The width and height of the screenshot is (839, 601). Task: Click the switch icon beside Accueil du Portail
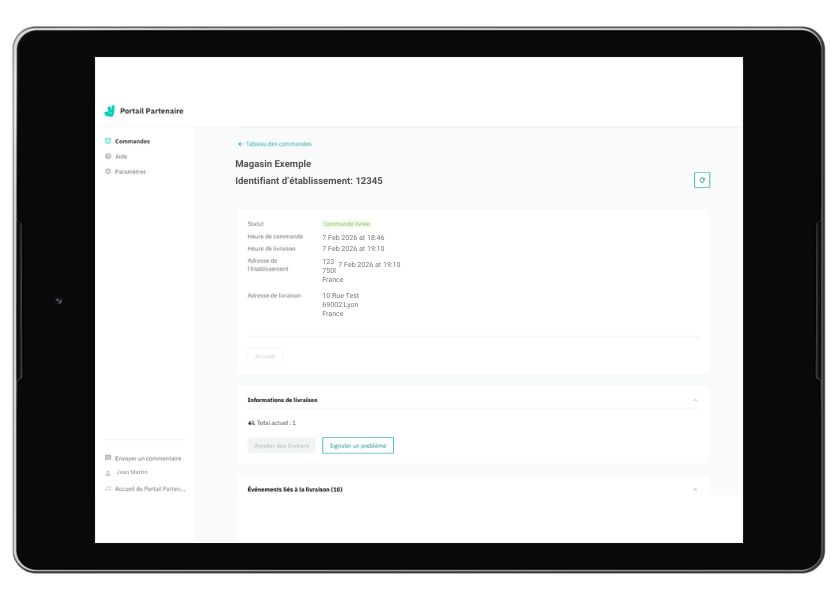point(108,489)
